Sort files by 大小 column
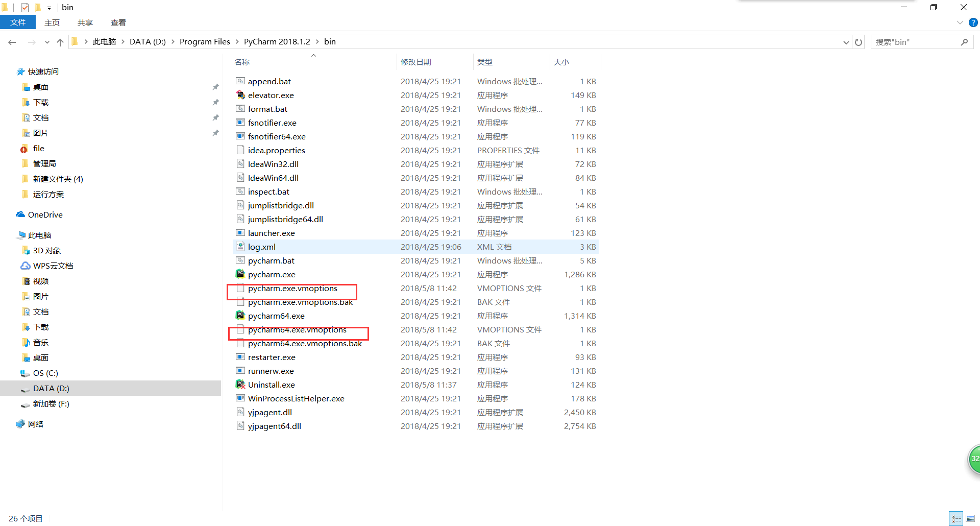The width and height of the screenshot is (980, 526). 575,62
